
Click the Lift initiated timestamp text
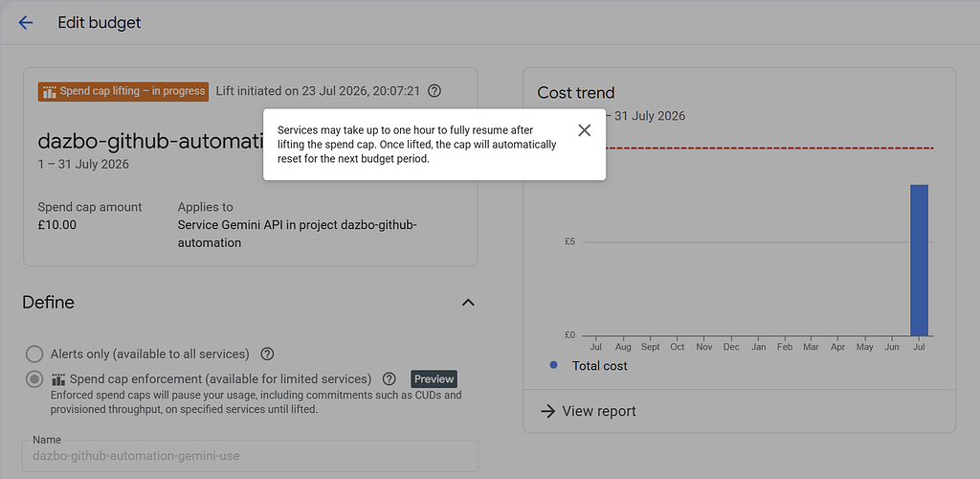click(x=318, y=91)
